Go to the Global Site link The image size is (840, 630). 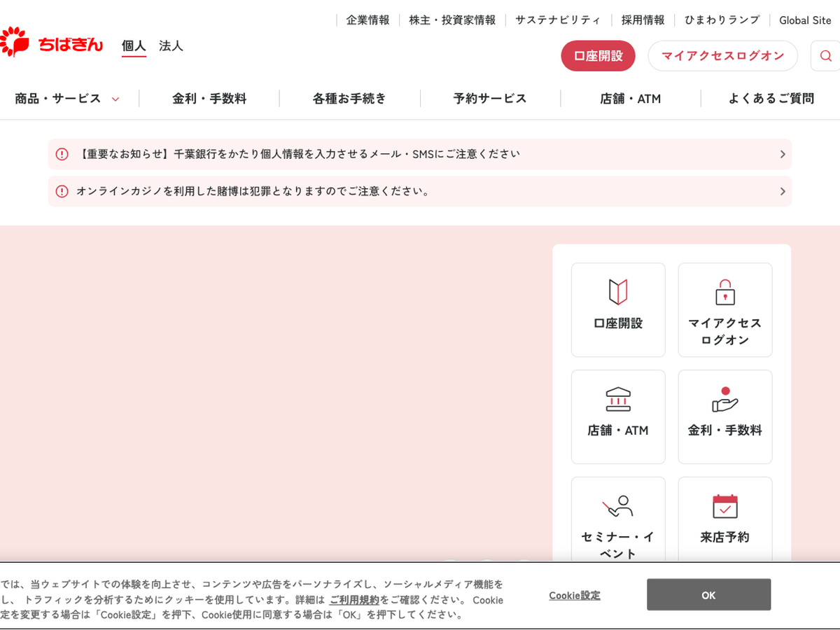[805, 20]
